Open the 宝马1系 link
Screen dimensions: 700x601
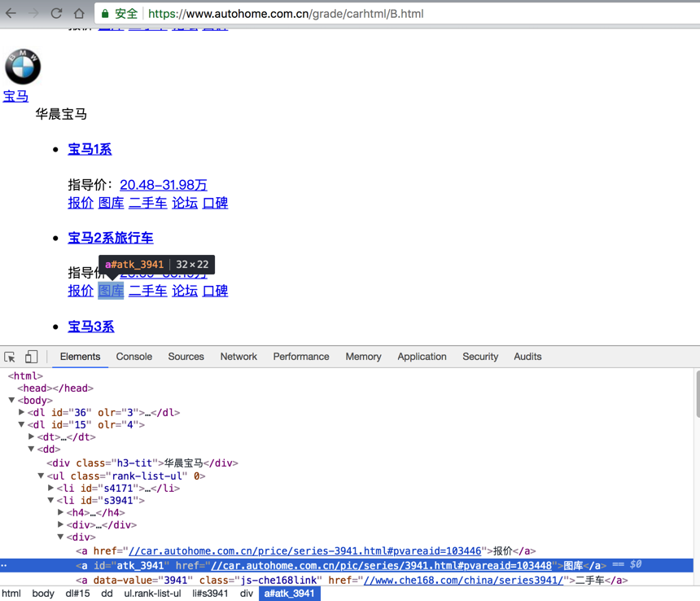[x=90, y=149]
